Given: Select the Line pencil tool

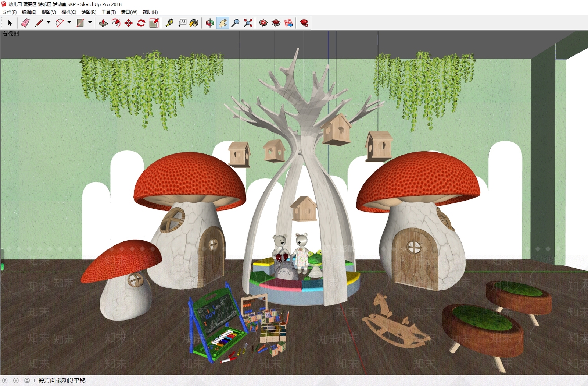Looking at the screenshot, I should (x=39, y=23).
